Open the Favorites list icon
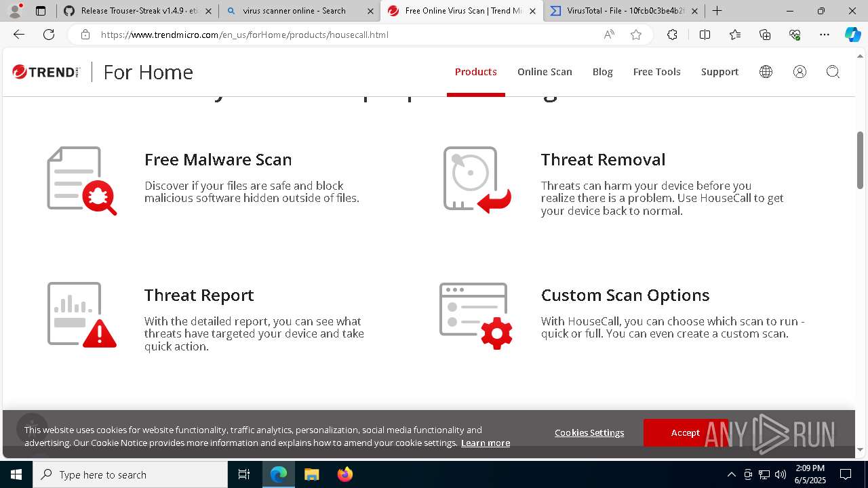Image resolution: width=868 pixels, height=488 pixels. point(735,35)
